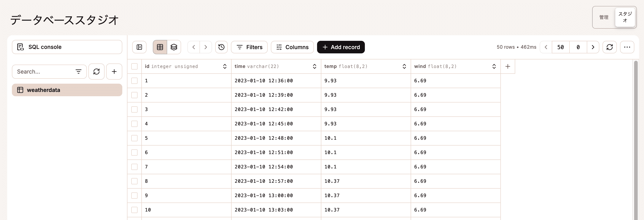Check the checkbox for row id 9
The image size is (644, 220).
pos(134,196)
